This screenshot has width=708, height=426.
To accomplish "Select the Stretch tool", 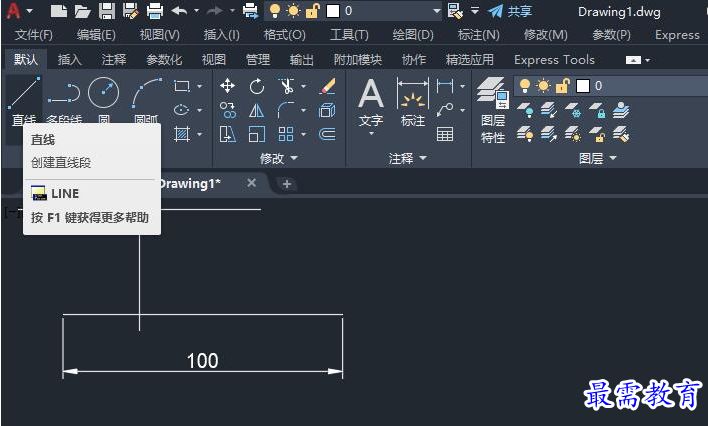I will 228,134.
